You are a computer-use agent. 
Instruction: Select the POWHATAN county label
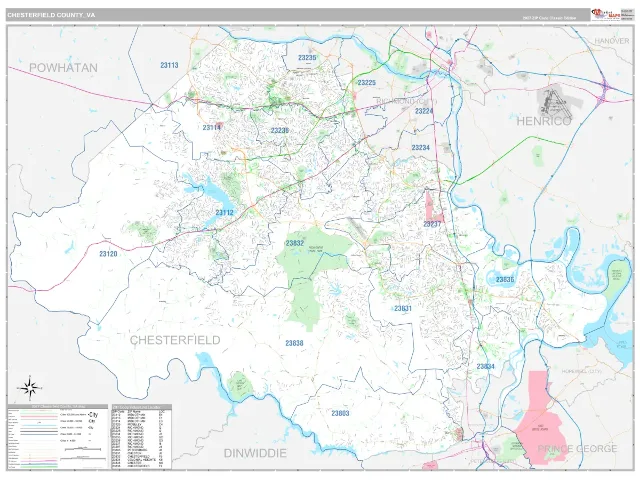(x=63, y=68)
